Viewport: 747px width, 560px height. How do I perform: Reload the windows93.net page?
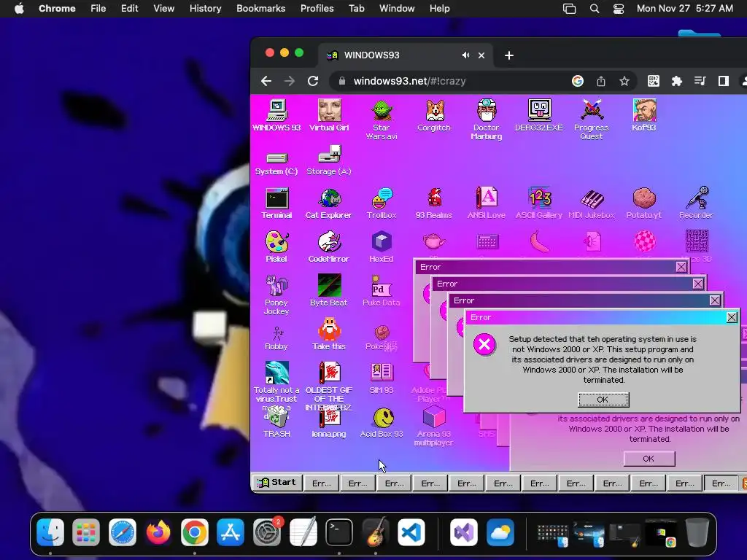[313, 81]
